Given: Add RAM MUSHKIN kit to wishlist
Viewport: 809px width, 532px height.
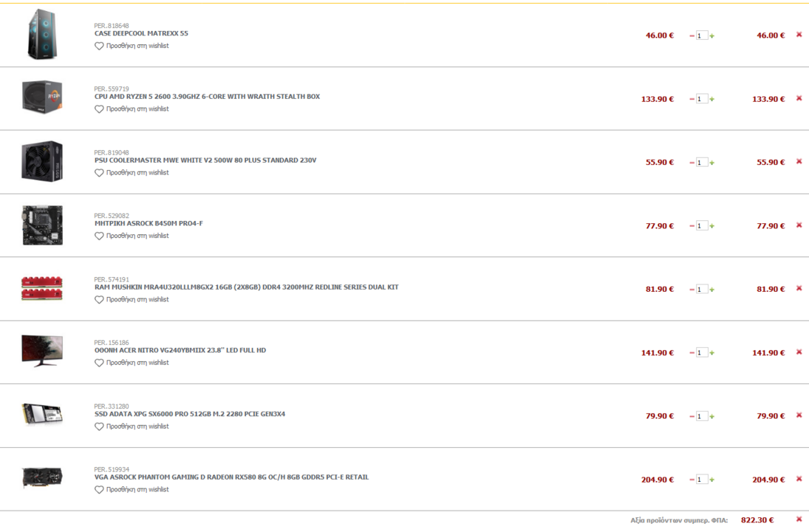Looking at the screenshot, I should click(x=132, y=300).
